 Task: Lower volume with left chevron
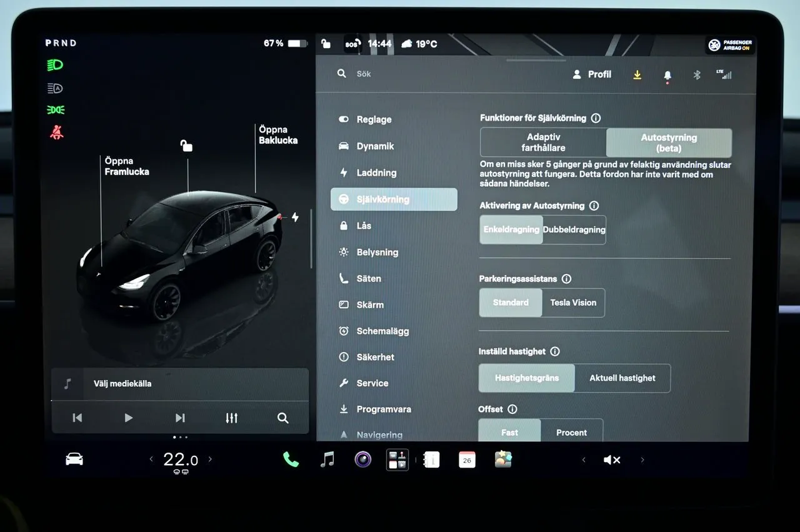(584, 460)
